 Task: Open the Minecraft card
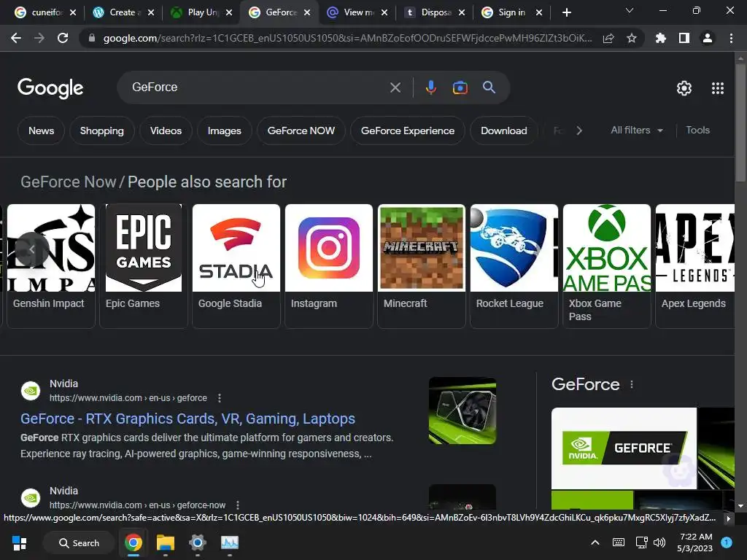[421, 265]
